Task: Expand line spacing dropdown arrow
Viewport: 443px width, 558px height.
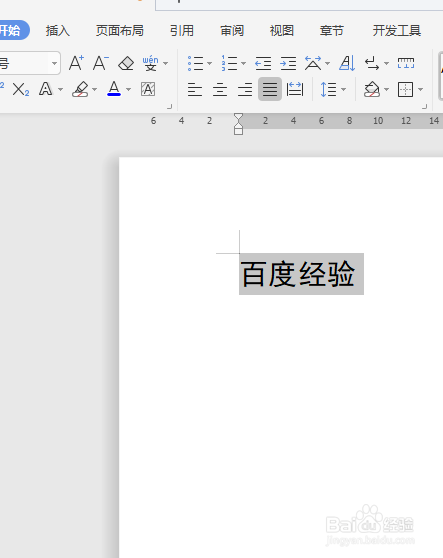Action: point(343,89)
